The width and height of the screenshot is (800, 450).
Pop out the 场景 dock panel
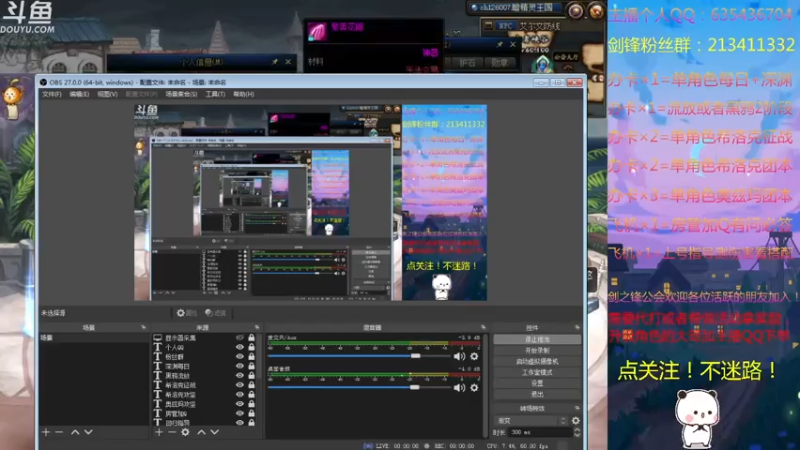143,328
